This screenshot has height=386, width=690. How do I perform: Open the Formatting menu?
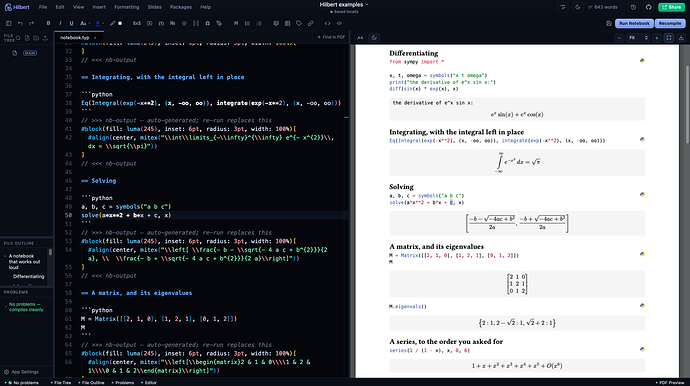[126, 7]
